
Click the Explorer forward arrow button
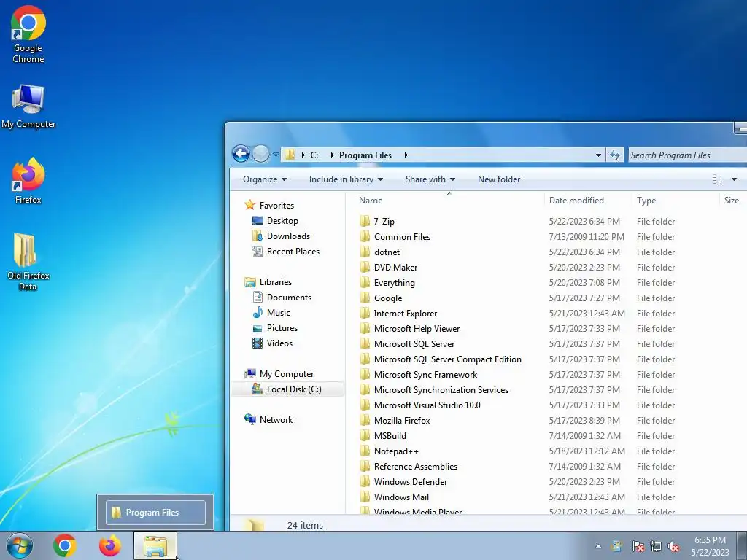(x=260, y=154)
